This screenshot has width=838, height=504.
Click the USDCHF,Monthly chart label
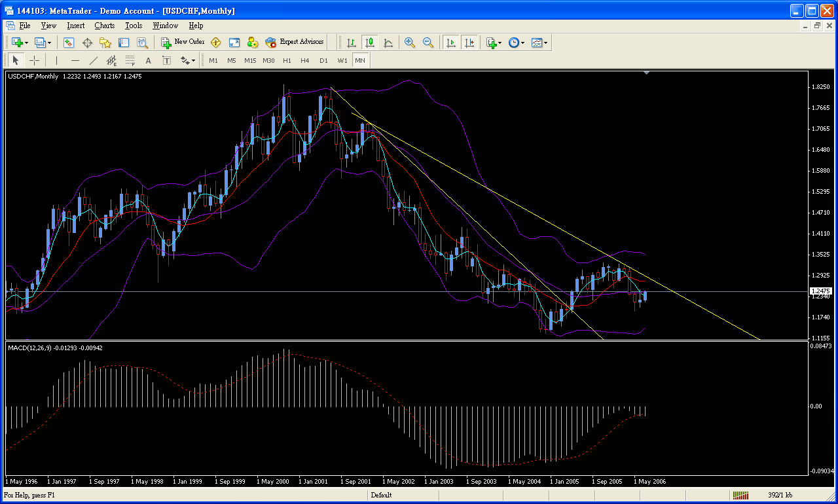[x=33, y=76]
